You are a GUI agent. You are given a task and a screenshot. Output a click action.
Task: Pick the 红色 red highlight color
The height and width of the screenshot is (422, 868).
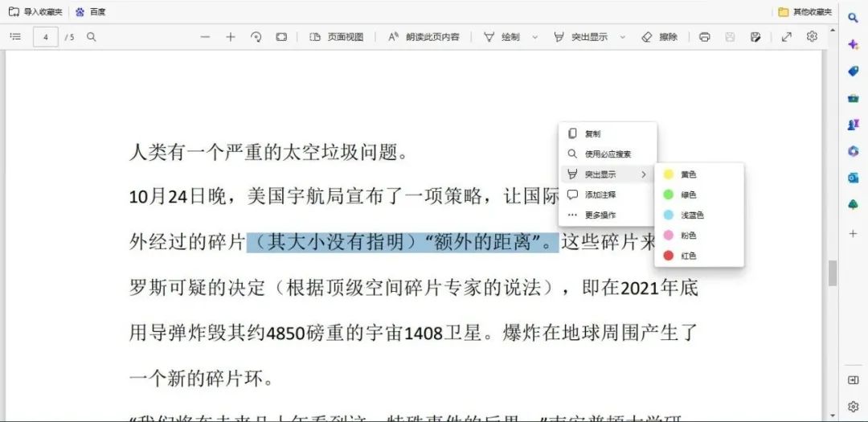click(x=699, y=256)
